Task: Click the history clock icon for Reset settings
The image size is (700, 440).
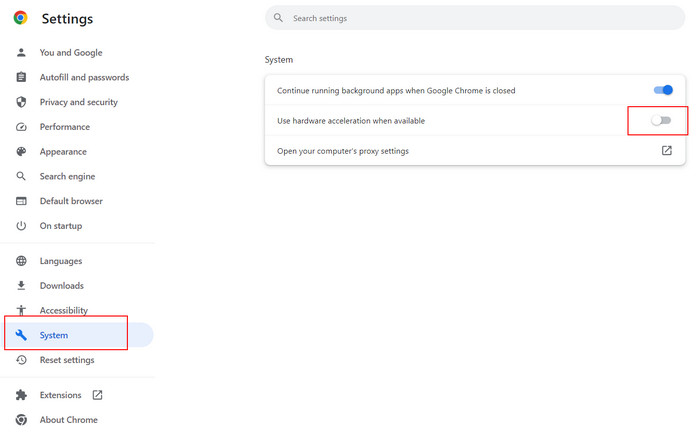Action: [21, 360]
